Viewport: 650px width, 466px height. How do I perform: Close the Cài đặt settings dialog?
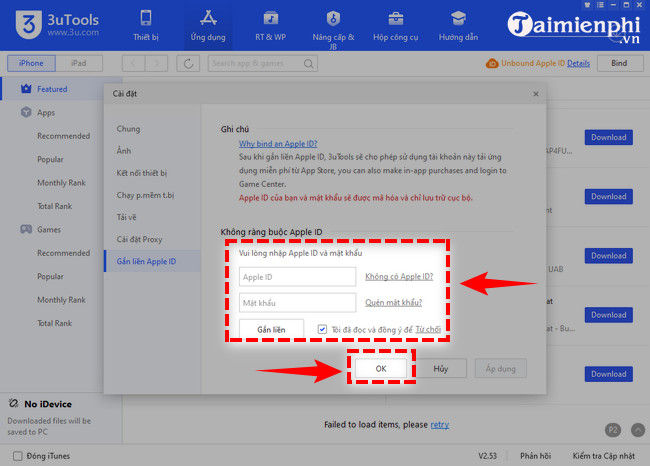536,93
